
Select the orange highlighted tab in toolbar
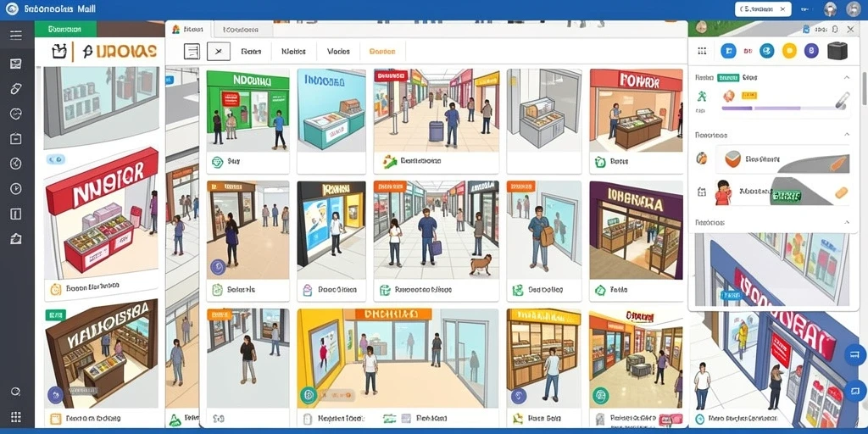click(382, 52)
